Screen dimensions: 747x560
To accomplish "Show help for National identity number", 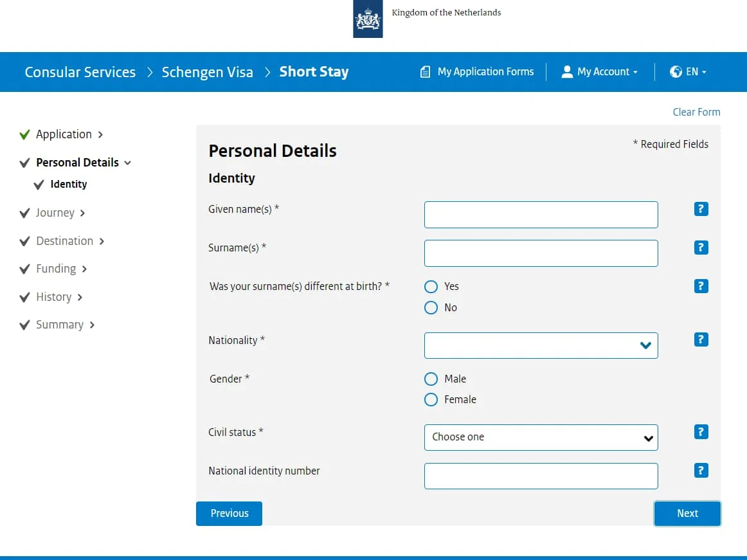I will pyautogui.click(x=701, y=471).
